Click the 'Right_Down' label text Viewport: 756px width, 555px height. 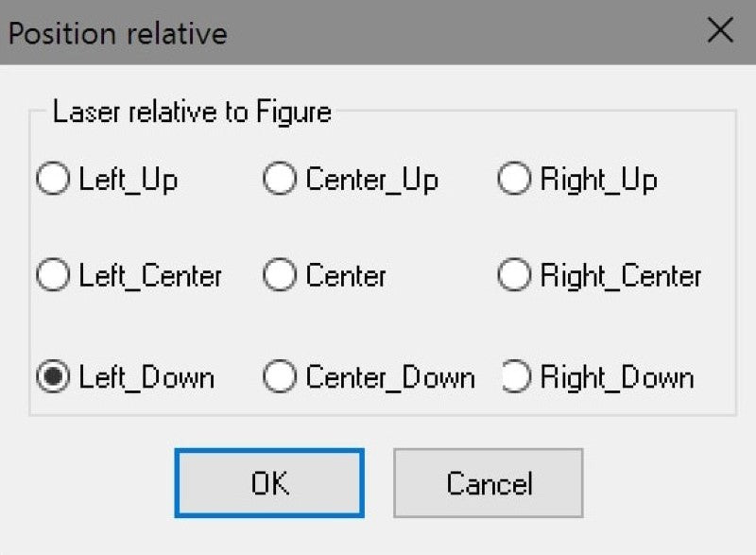617,378
